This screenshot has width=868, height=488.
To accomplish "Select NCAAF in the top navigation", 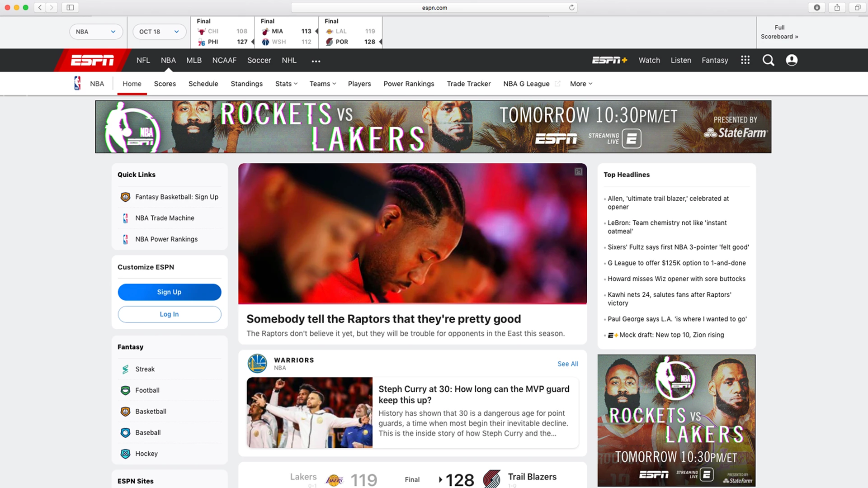I will [x=224, y=60].
